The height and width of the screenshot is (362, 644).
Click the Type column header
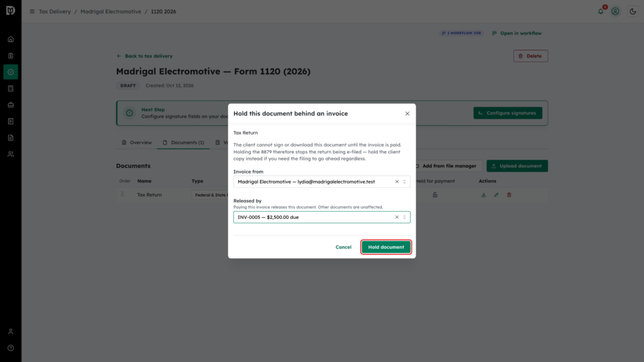(x=197, y=181)
